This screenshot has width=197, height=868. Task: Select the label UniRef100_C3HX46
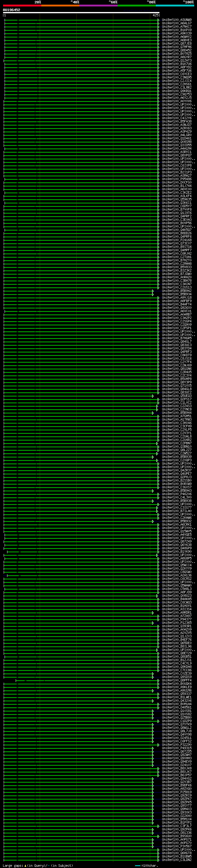coord(177,423)
